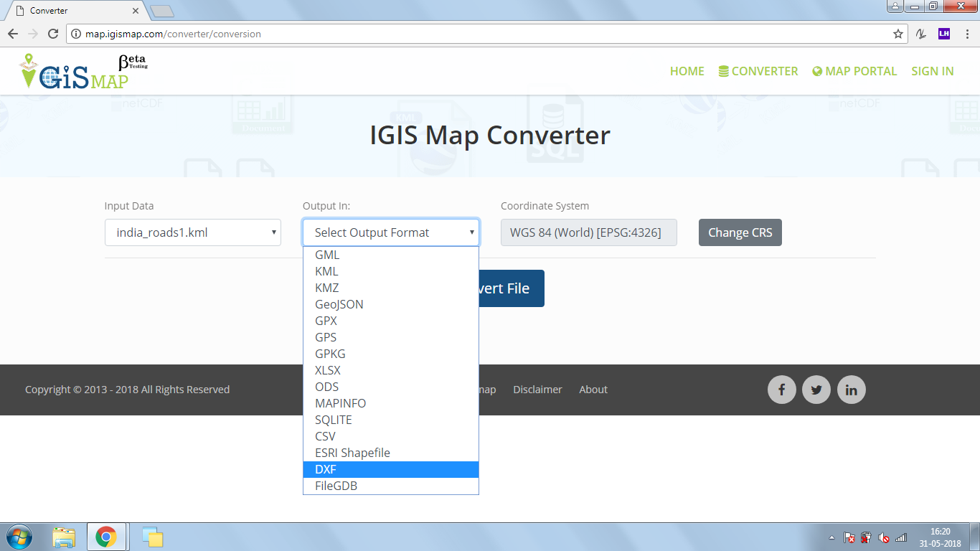Viewport: 980px width, 551px height.
Task: Open File Explorer from taskbar
Action: pos(65,537)
